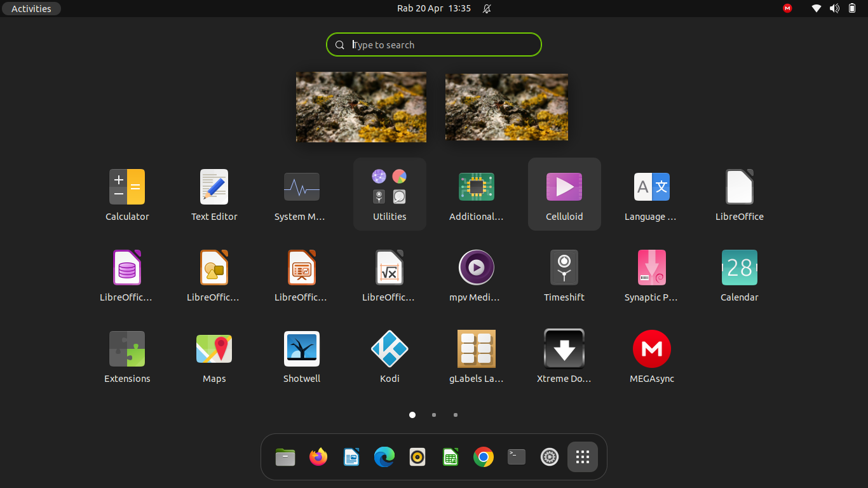
Task: Open Xtreme Download Manager
Action: 564,356
